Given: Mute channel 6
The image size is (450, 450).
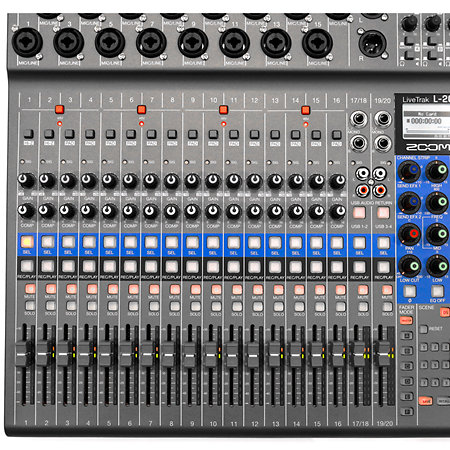Looking at the screenshot, I should coord(133,289).
